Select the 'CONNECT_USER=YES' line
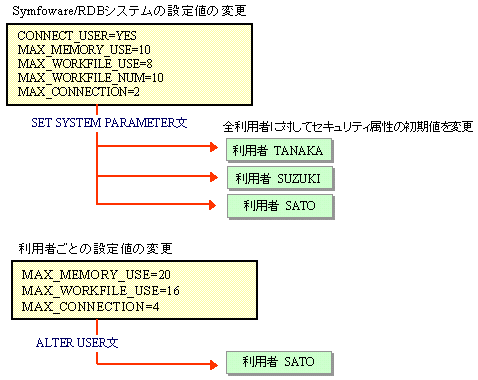The image size is (478, 380). pyautogui.click(x=77, y=36)
